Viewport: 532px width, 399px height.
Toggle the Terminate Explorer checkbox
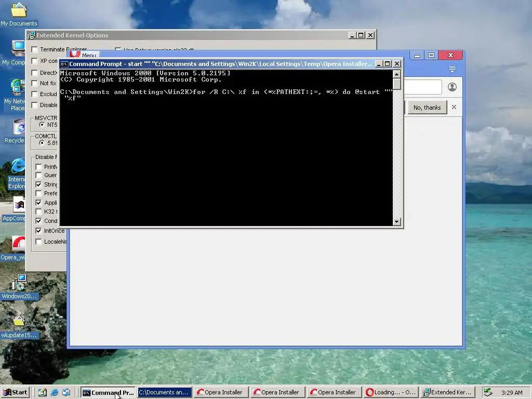point(34,49)
